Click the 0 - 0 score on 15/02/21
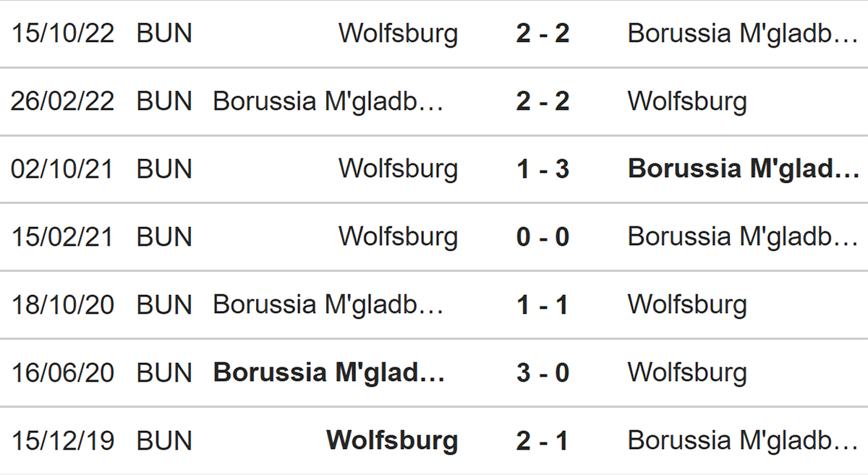The image size is (868, 475). click(x=542, y=237)
